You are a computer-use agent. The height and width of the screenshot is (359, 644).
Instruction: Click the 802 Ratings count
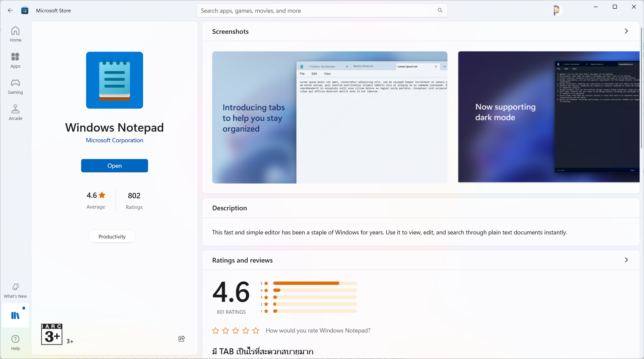point(134,200)
